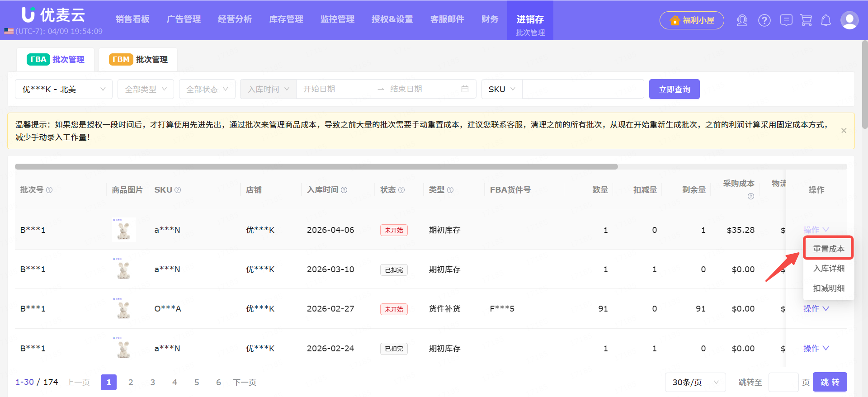Click the customer service headset icon
The image size is (868, 397).
pyautogui.click(x=742, y=20)
